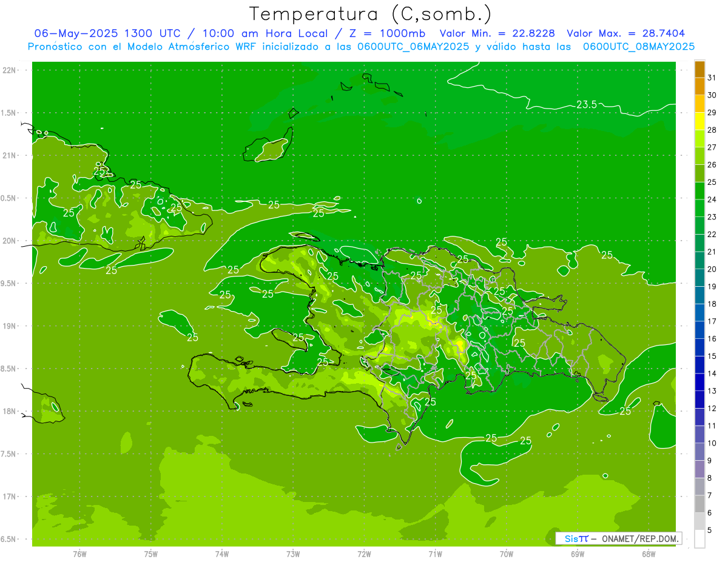Pick the teal legend color between 19 and 20
The height and width of the screenshot is (562, 728).
(699, 278)
